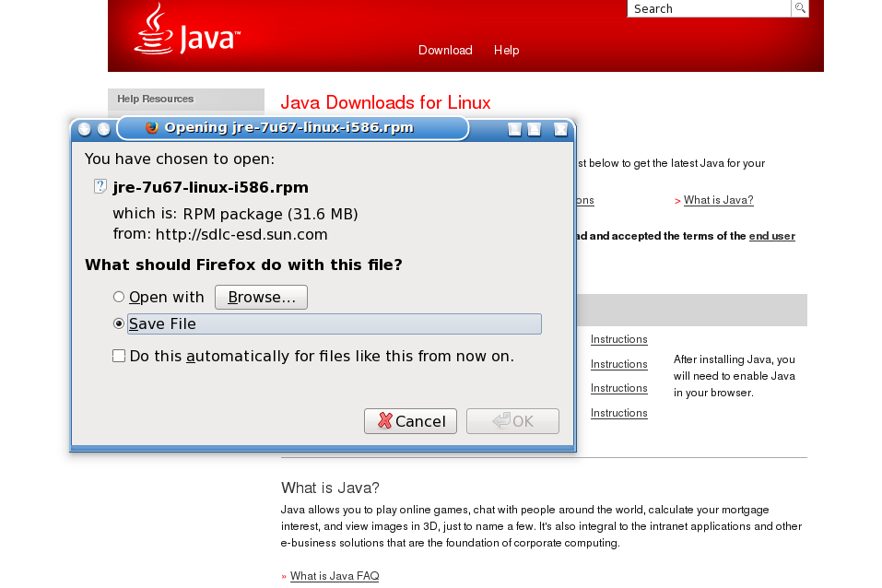Click 'What should Firefox do with this file?' text
Image resolution: width=882 pixels, height=588 pixels.
coord(243,265)
